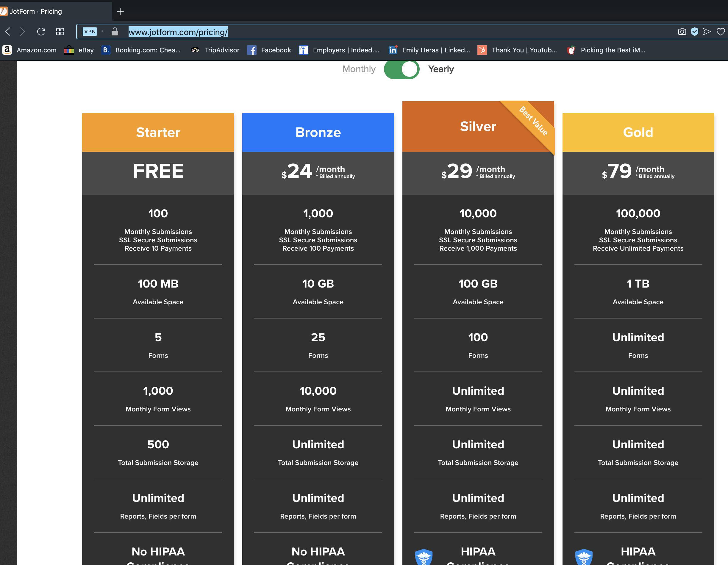728x565 pixels.
Task: Open the Facebook bookmark
Action: [269, 50]
